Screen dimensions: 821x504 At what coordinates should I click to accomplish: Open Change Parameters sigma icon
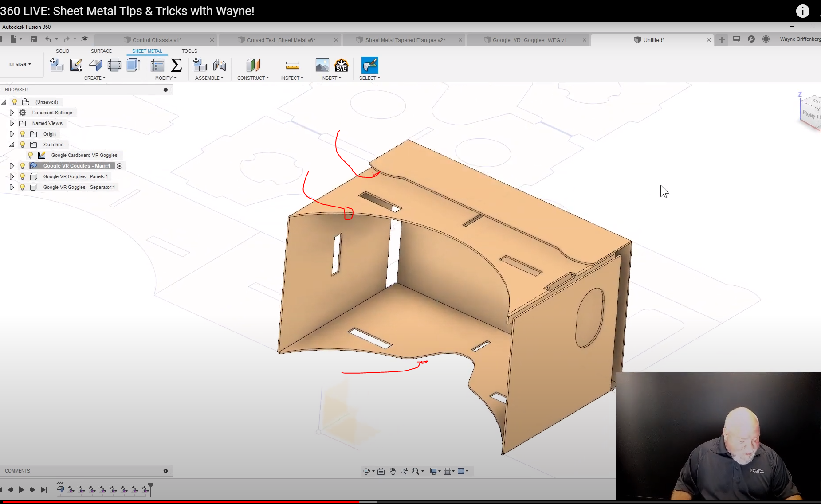pyautogui.click(x=177, y=65)
